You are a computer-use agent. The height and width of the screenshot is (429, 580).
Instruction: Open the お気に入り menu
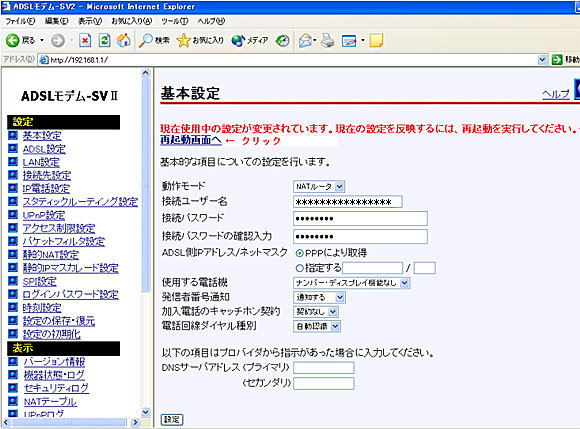tap(132, 21)
